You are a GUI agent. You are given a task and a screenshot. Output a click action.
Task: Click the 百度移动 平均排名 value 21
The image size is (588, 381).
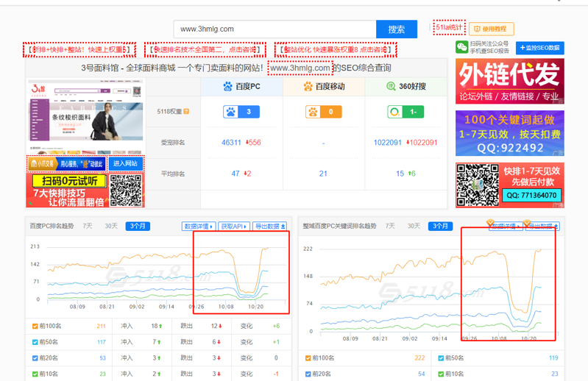[x=323, y=174]
